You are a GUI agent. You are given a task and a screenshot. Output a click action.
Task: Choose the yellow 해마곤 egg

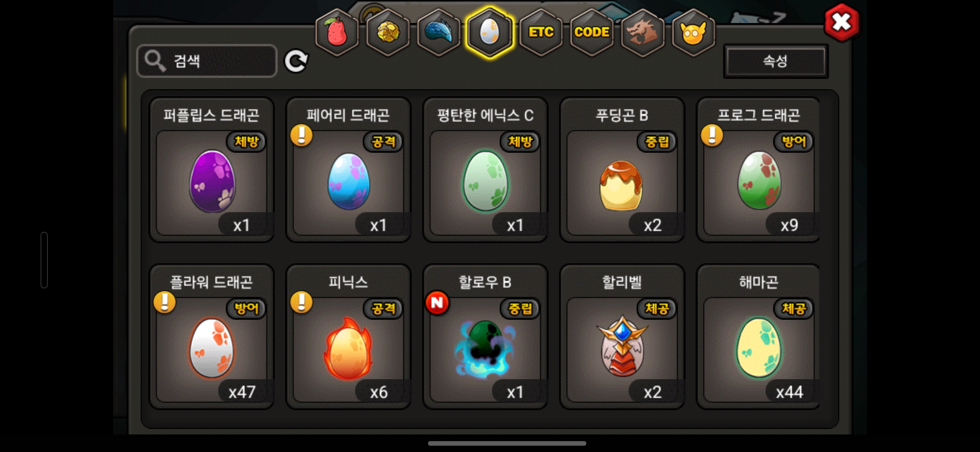(758, 336)
